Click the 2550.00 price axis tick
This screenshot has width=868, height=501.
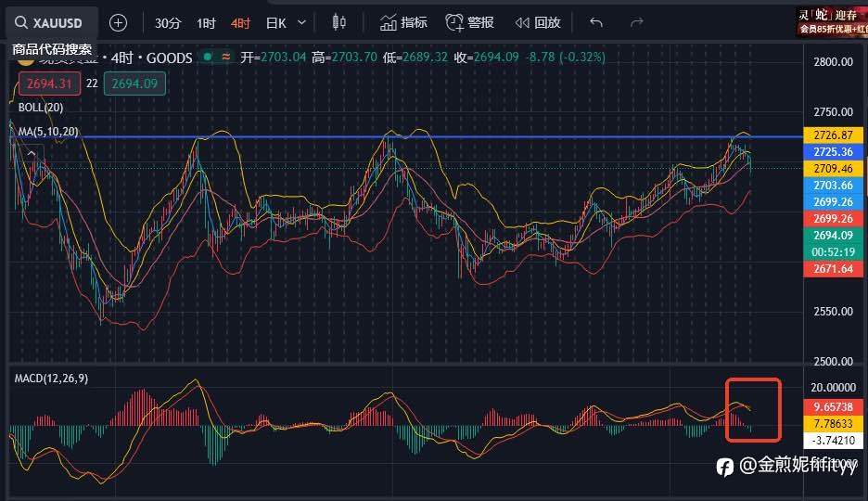833,311
